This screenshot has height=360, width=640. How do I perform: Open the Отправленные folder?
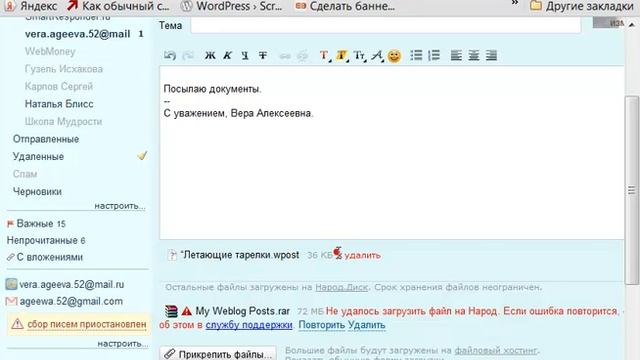(46, 139)
